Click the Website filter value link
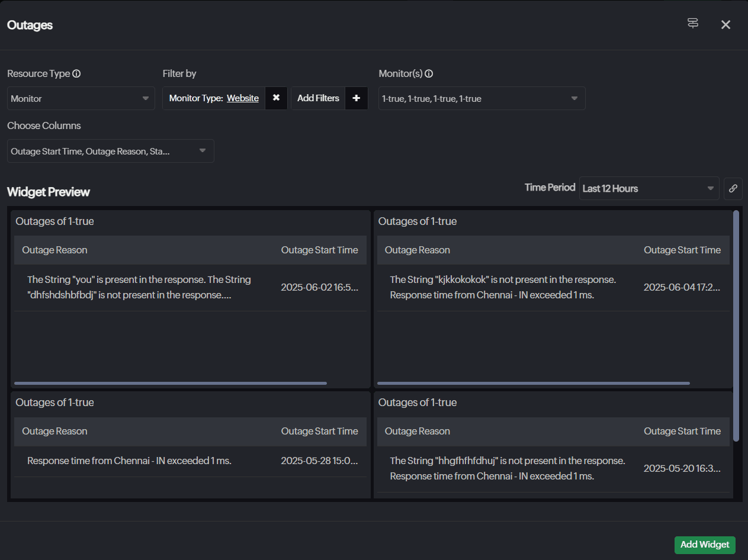 click(242, 98)
